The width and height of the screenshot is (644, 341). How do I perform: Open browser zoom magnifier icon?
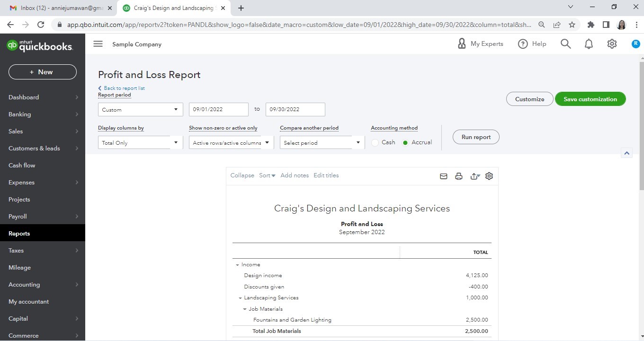click(x=542, y=25)
